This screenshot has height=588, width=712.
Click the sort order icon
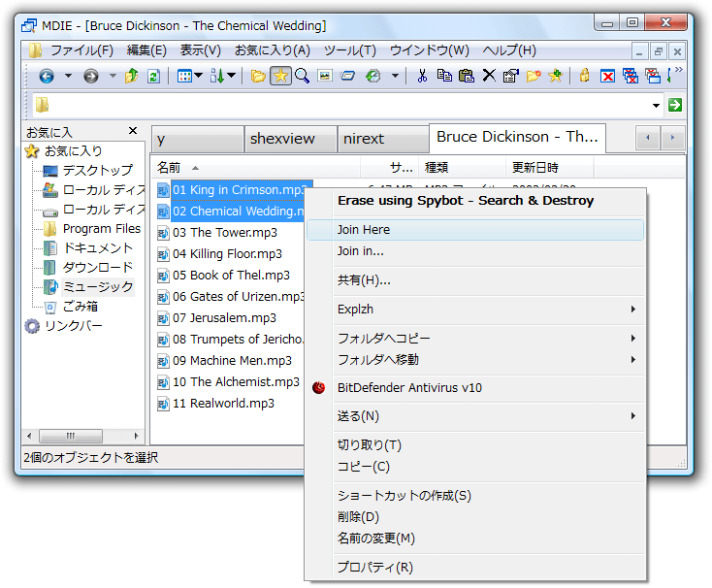pos(217,76)
